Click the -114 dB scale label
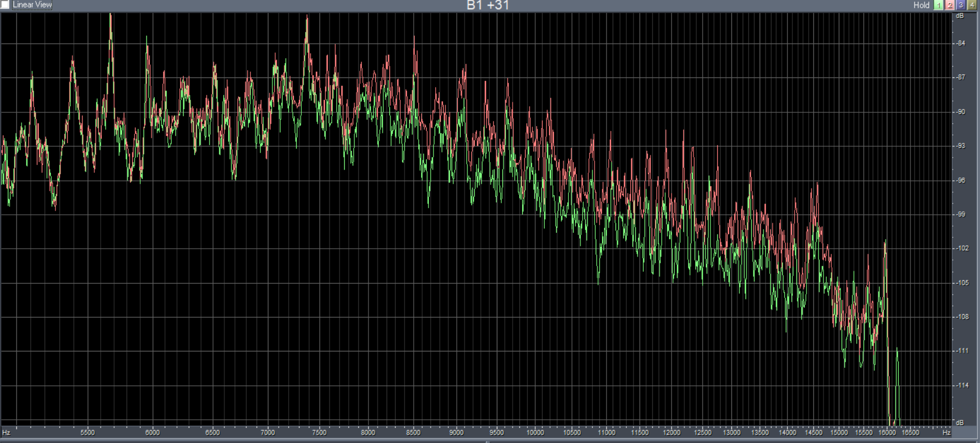The image size is (980, 443). 962,385
